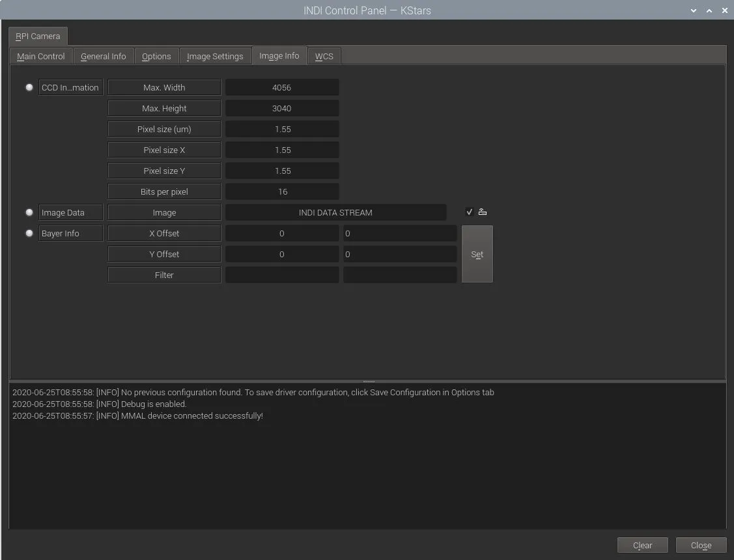Toggle the checkbox next to INDI DATA STREAM
Screen dimensions: 734x560
[x=469, y=212]
